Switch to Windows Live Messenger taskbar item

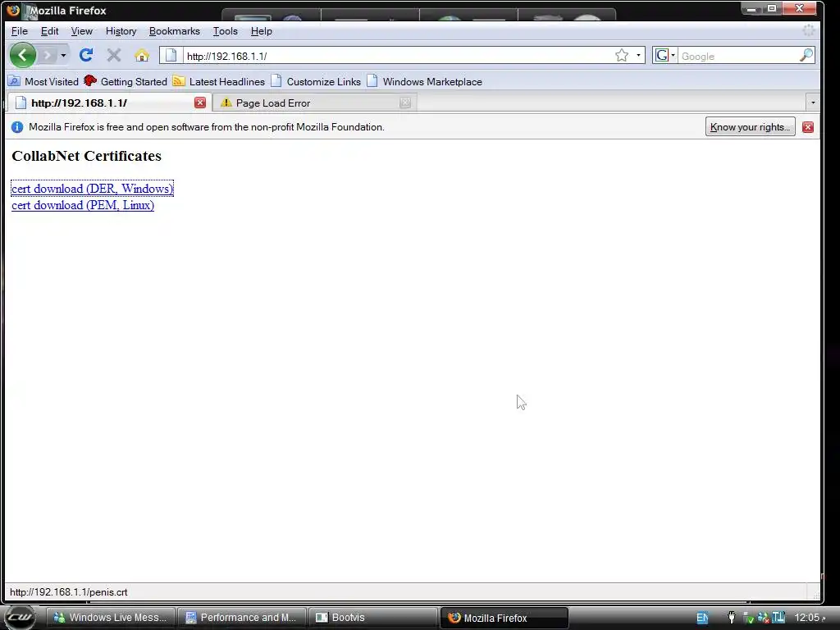[x=111, y=618]
